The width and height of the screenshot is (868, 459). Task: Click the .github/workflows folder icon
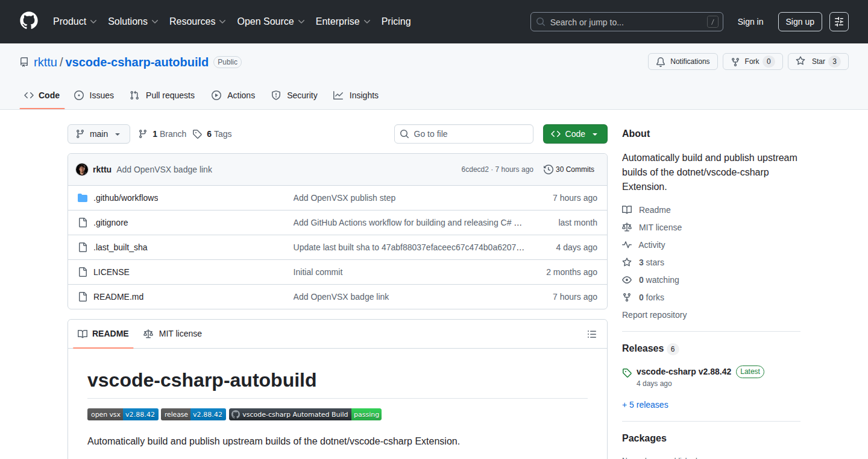tap(83, 198)
